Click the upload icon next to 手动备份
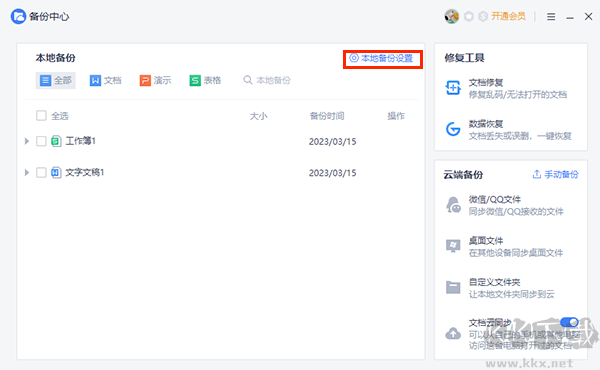The image size is (600, 370). pos(536,174)
